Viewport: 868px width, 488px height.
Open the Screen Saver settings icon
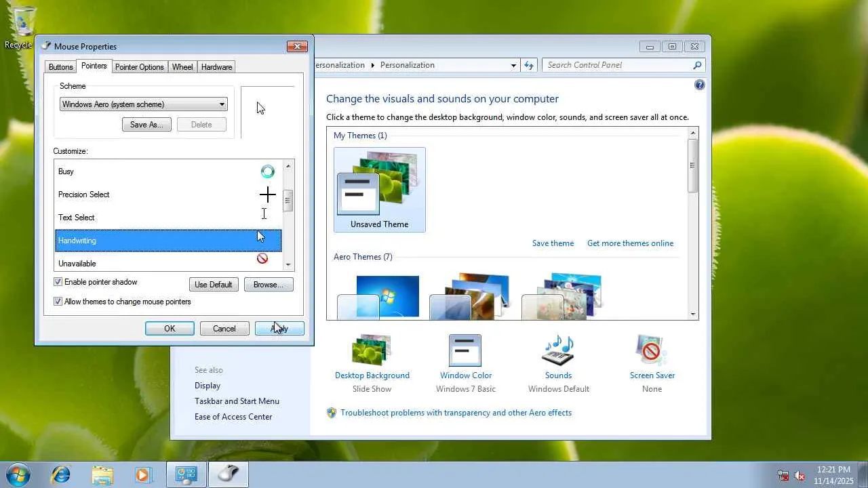tap(652, 351)
